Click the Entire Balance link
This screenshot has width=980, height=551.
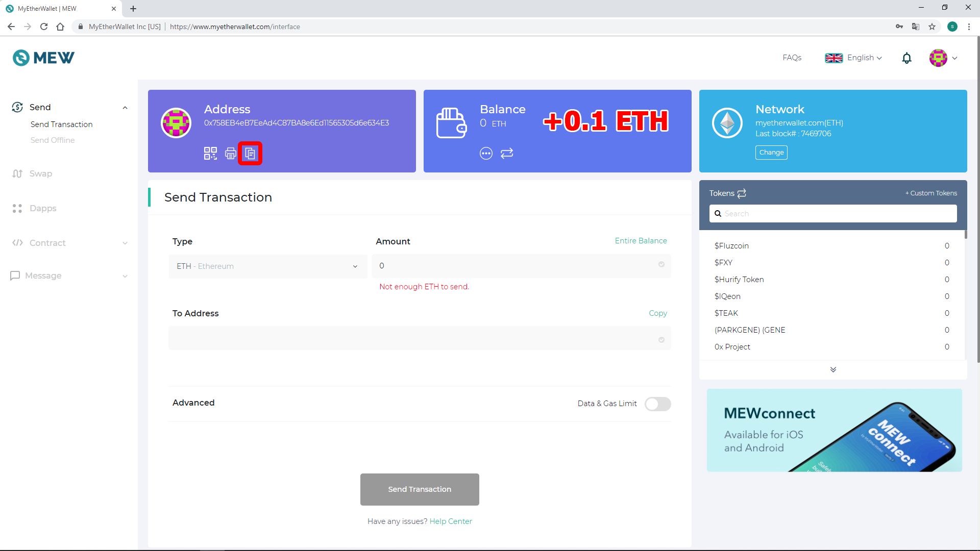641,241
